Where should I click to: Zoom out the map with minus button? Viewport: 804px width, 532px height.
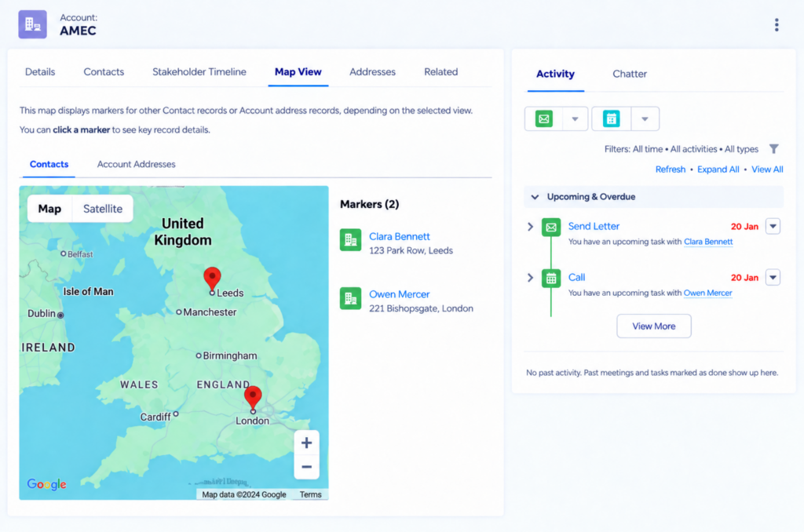click(x=306, y=467)
